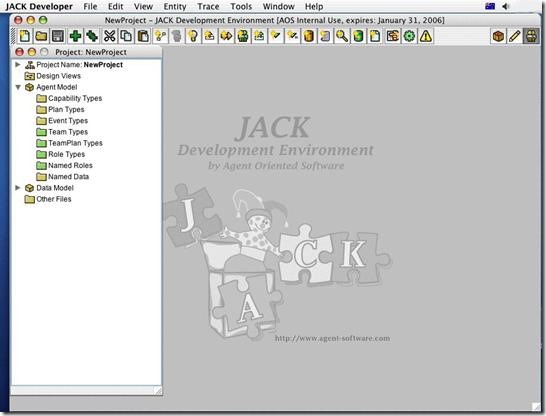The image size is (546, 416).
Task: Open the Help menu
Action: [314, 6]
